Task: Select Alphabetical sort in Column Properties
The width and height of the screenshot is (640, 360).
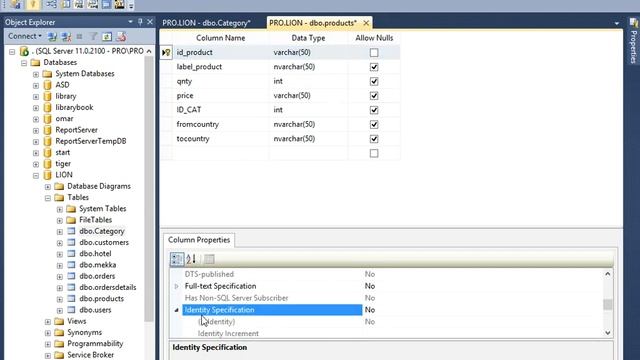Action: coord(191,259)
